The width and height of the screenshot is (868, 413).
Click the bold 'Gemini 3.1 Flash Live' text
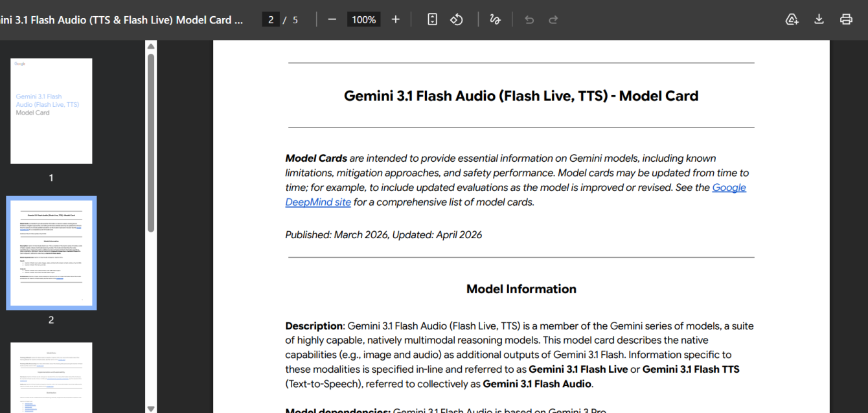[578, 369]
